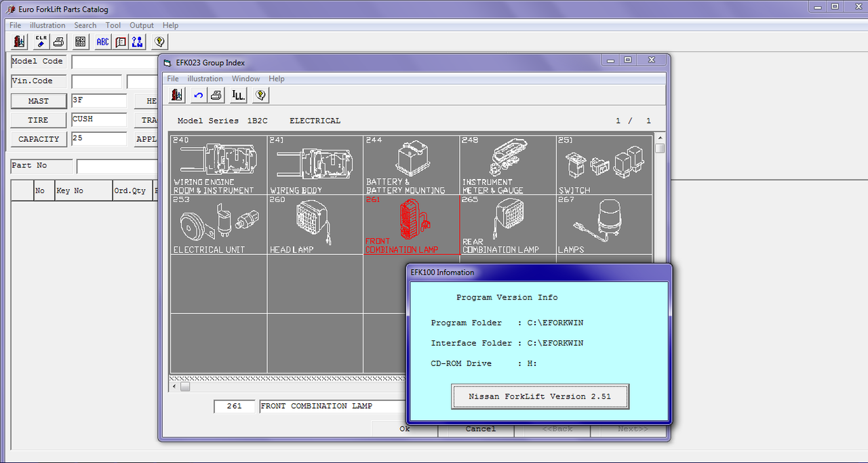Click the printer icon in main toolbar
Image resolution: width=868 pixels, height=463 pixels.
click(x=59, y=41)
